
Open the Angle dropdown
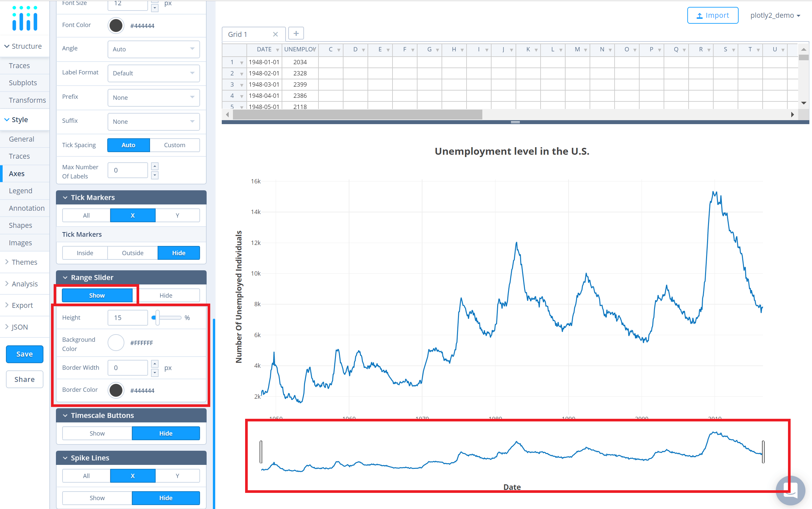click(153, 49)
